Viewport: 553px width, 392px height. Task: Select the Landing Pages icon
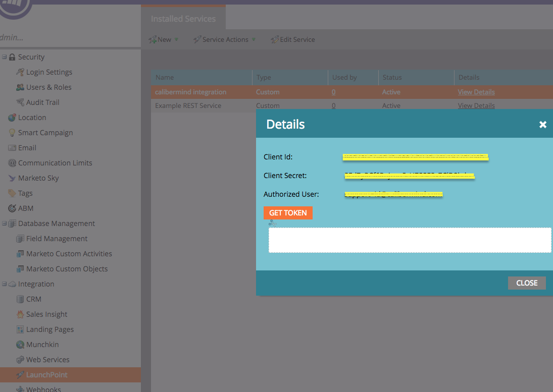pos(20,329)
